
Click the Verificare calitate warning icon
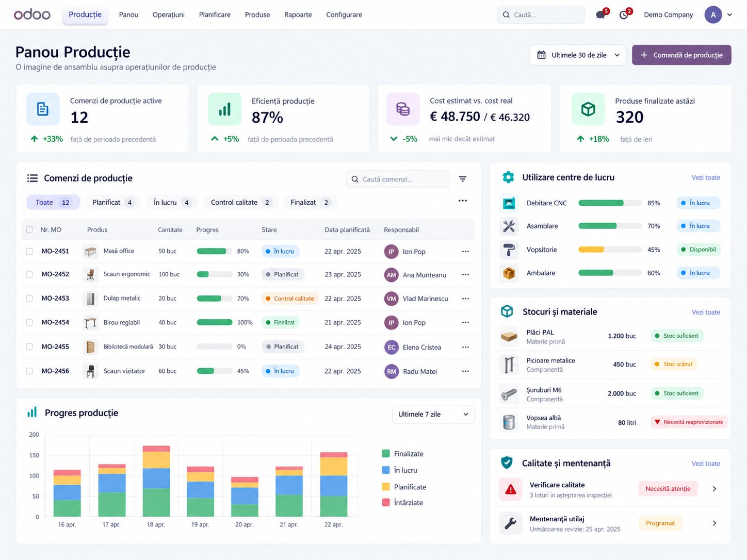pyautogui.click(x=511, y=489)
